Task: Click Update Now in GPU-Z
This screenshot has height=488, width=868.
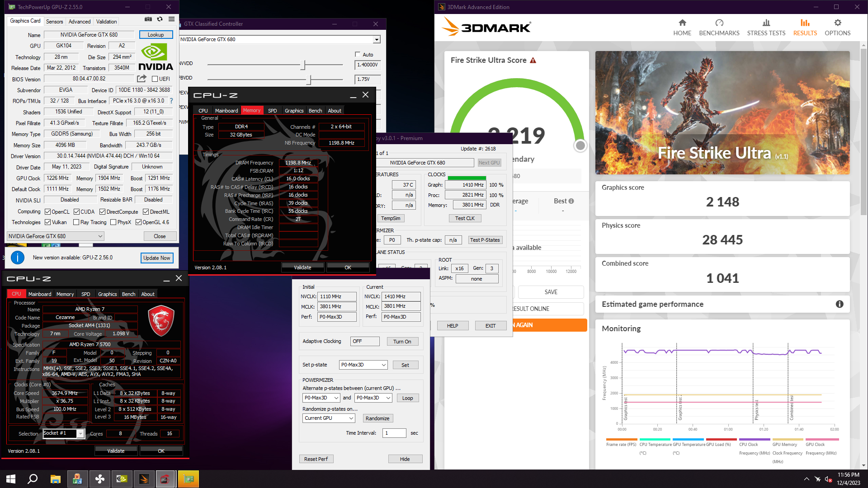Action: pyautogui.click(x=156, y=258)
